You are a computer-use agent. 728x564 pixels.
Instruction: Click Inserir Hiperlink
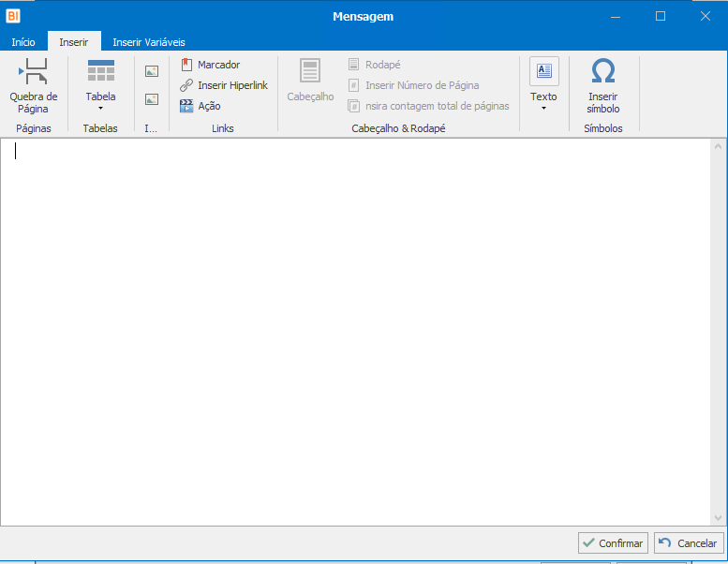click(224, 85)
